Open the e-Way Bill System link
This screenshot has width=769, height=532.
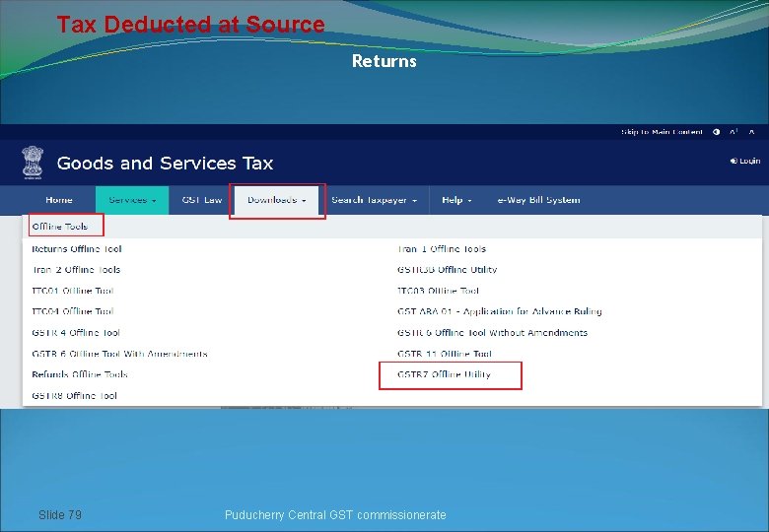(538, 200)
